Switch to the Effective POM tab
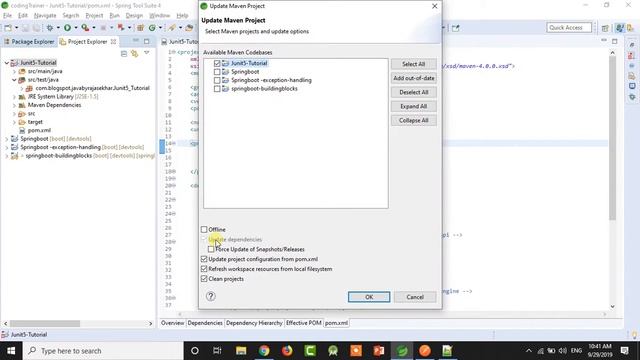This screenshot has width=640, height=360. pyautogui.click(x=303, y=323)
